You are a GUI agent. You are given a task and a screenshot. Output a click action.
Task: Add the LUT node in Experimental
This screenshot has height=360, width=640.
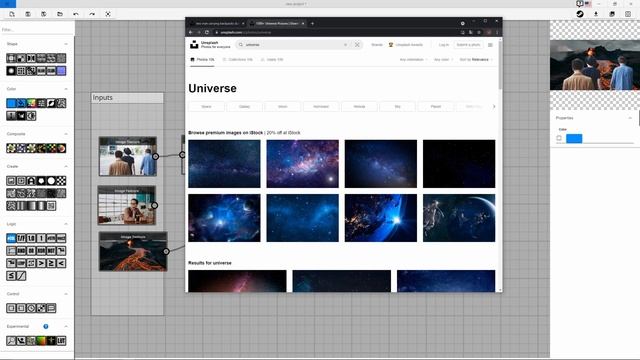point(61,340)
